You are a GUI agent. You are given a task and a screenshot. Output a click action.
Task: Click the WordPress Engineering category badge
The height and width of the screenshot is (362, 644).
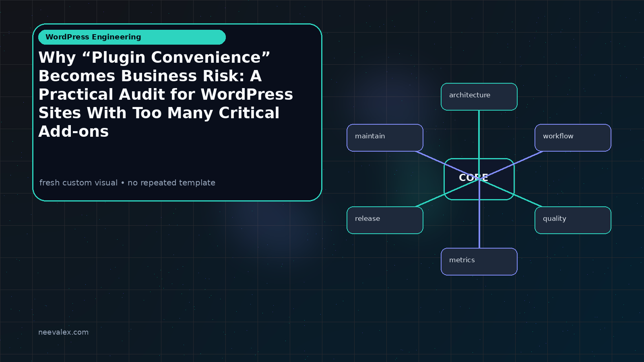click(x=132, y=37)
